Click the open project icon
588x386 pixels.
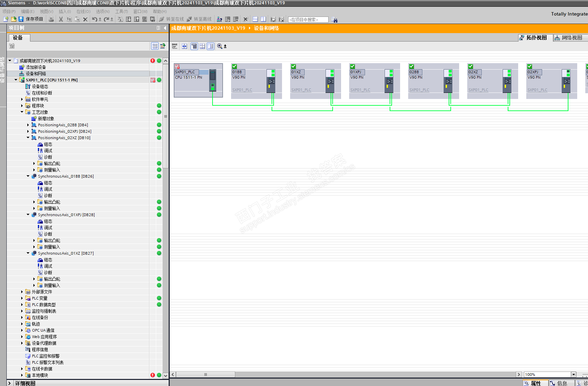point(13,19)
